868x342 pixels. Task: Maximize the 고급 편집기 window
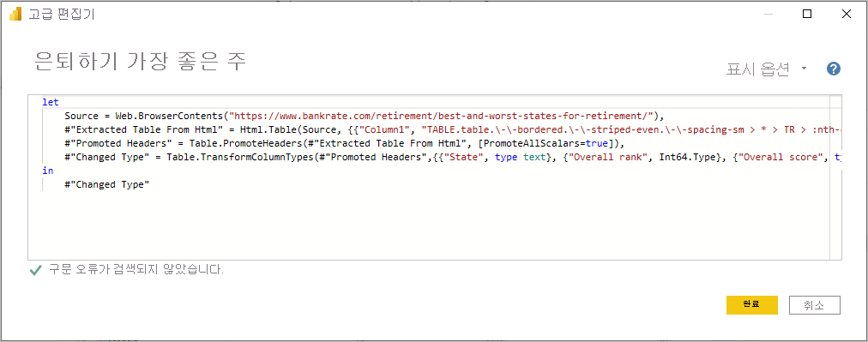(807, 15)
